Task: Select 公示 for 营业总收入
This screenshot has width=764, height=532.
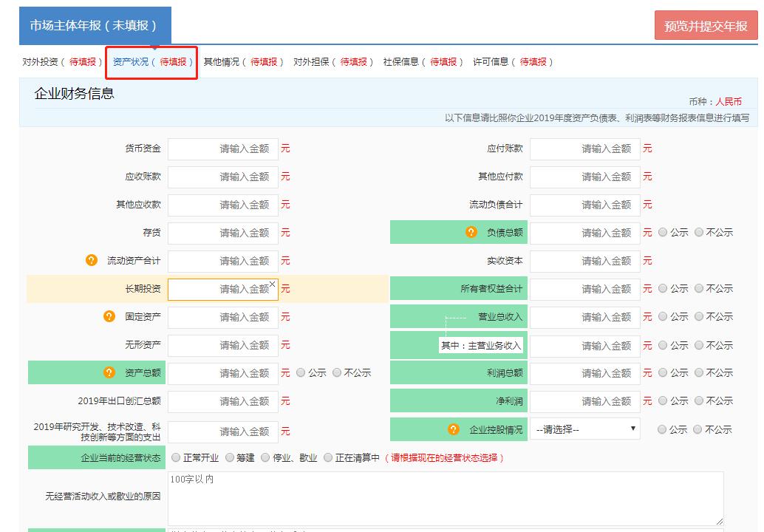Action: [663, 317]
